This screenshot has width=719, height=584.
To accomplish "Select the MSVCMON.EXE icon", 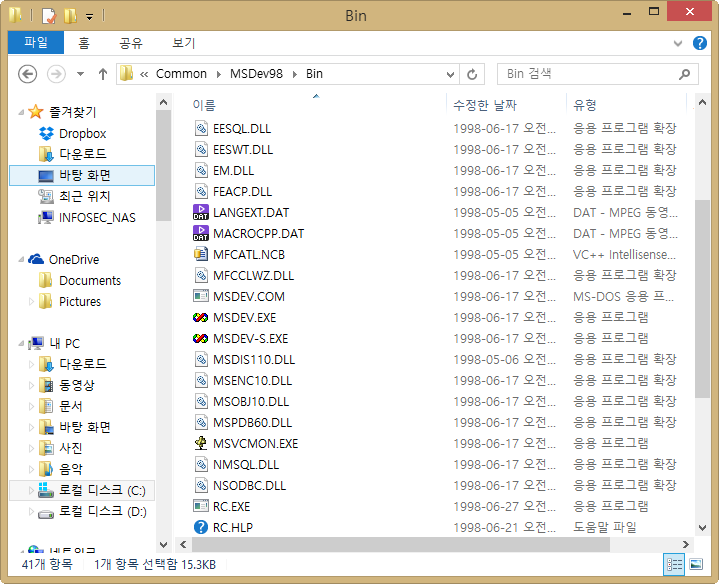I will coord(200,443).
